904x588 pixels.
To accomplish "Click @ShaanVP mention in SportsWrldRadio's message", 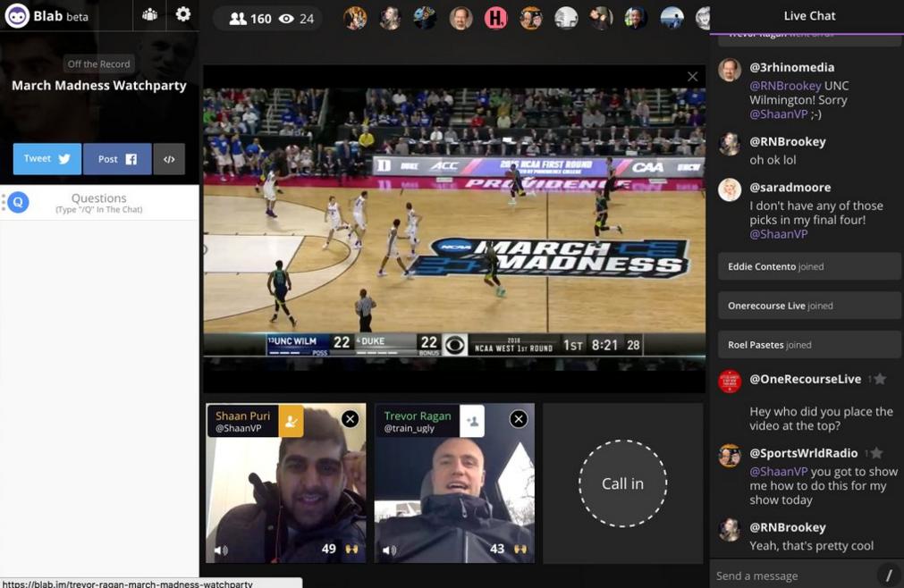I will click(x=778, y=471).
